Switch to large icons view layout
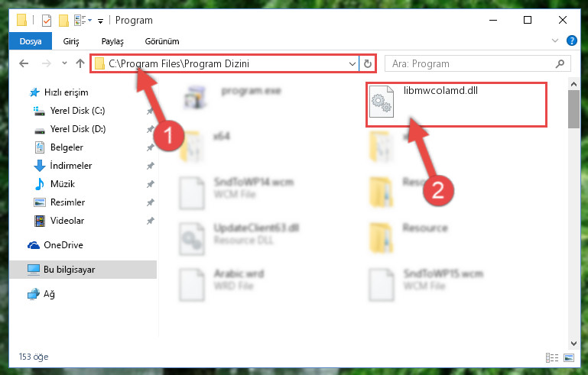 point(568,357)
